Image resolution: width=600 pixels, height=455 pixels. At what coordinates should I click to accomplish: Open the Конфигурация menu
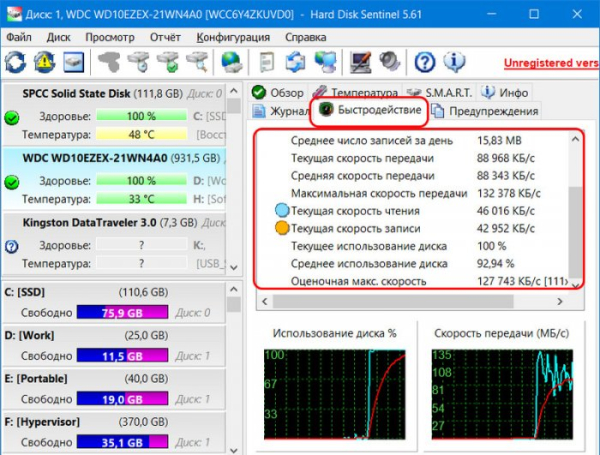click(232, 37)
